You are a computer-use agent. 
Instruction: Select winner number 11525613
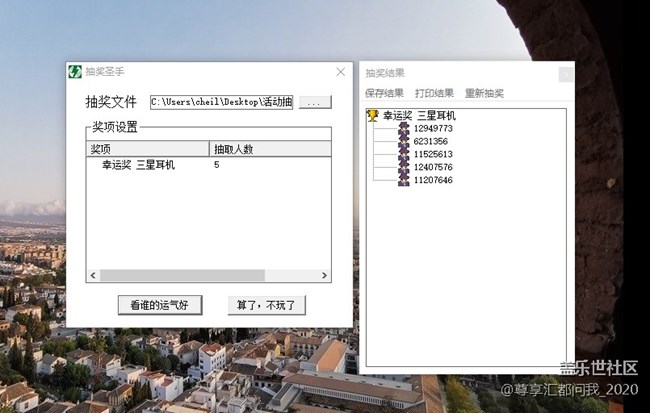433,154
